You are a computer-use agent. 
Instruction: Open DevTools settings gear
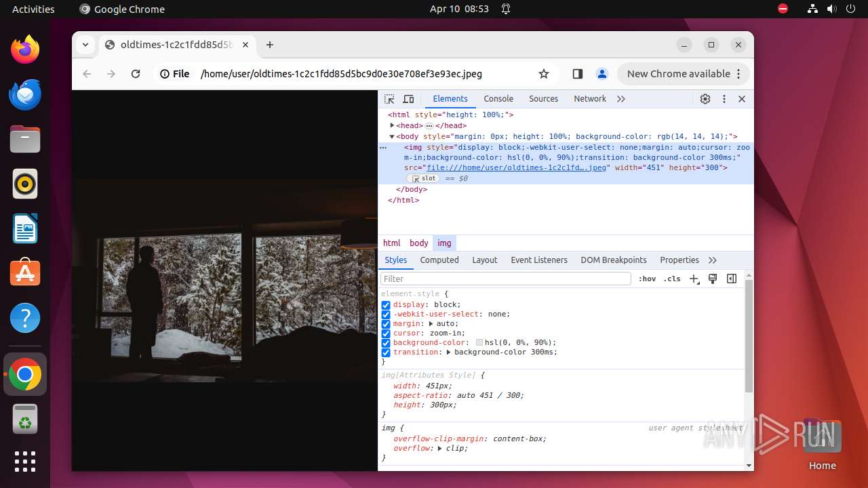coord(705,99)
